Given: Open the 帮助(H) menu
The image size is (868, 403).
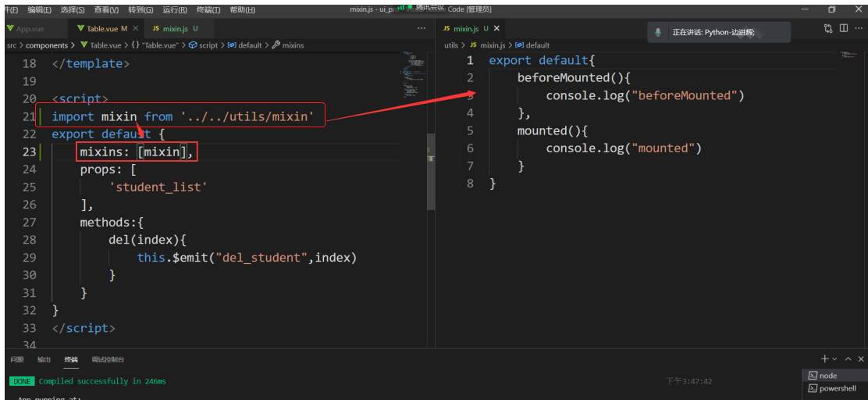Looking at the screenshot, I should coord(243,10).
